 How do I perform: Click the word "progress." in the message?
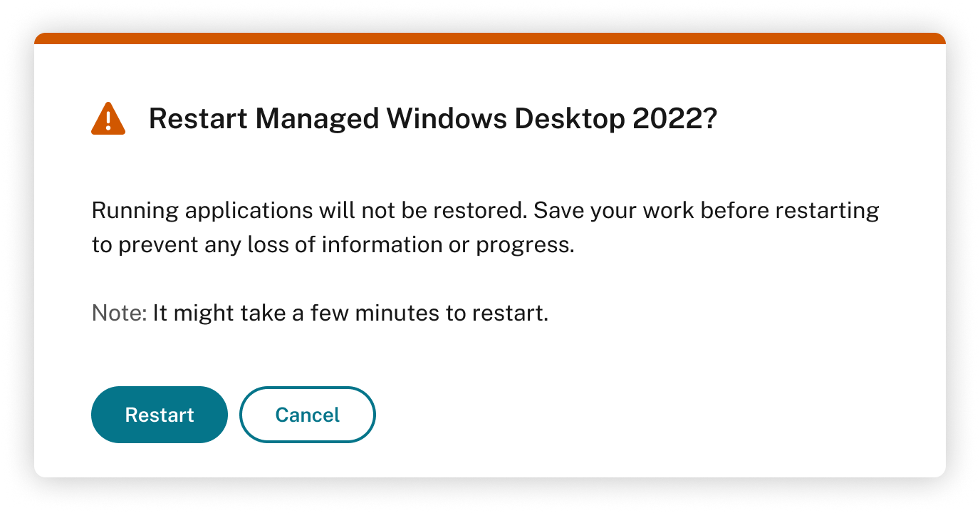(x=525, y=245)
